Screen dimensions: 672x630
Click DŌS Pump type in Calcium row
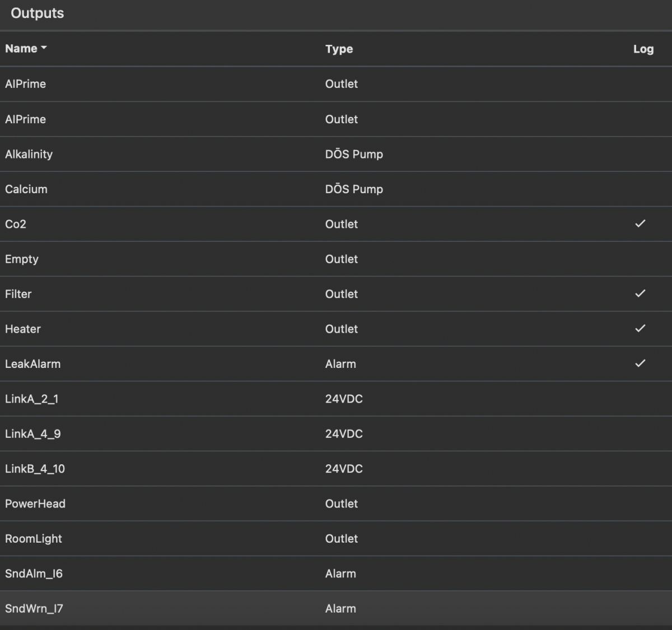(354, 189)
